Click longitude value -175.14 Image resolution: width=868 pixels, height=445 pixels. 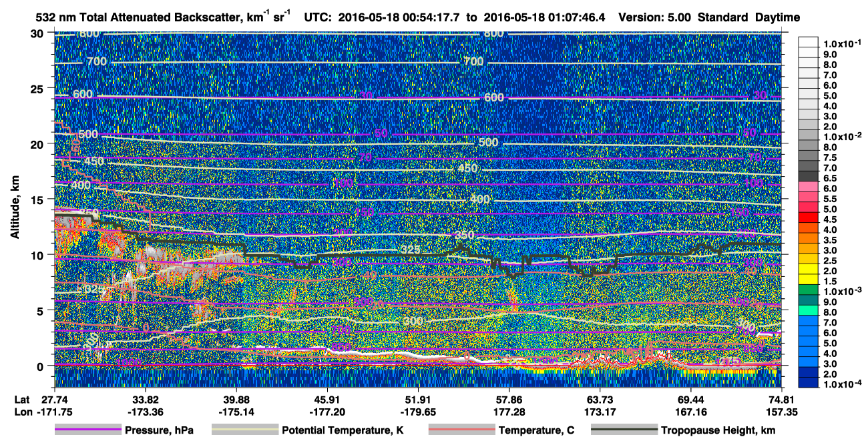point(236,412)
